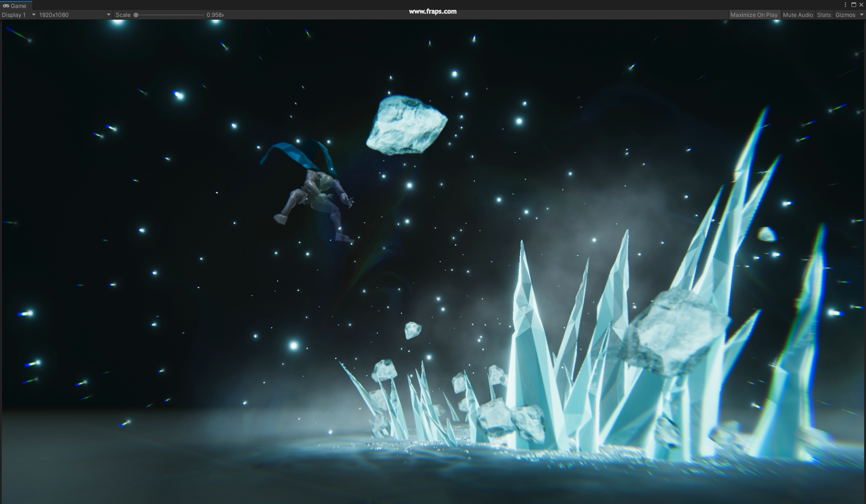Open the Display 1 dropdown

tap(19, 15)
